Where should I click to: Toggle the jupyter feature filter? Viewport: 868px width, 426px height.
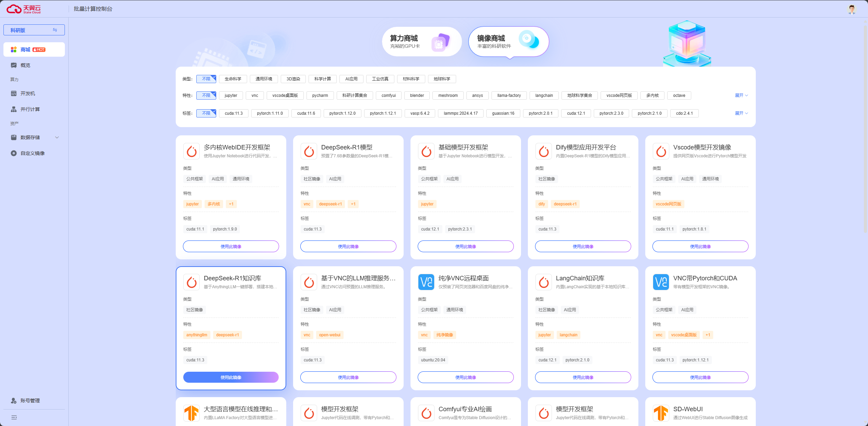pos(231,96)
